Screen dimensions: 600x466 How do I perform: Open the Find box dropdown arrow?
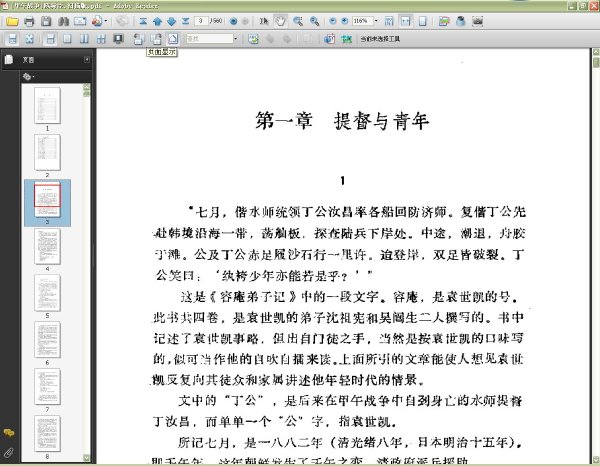tap(236, 39)
